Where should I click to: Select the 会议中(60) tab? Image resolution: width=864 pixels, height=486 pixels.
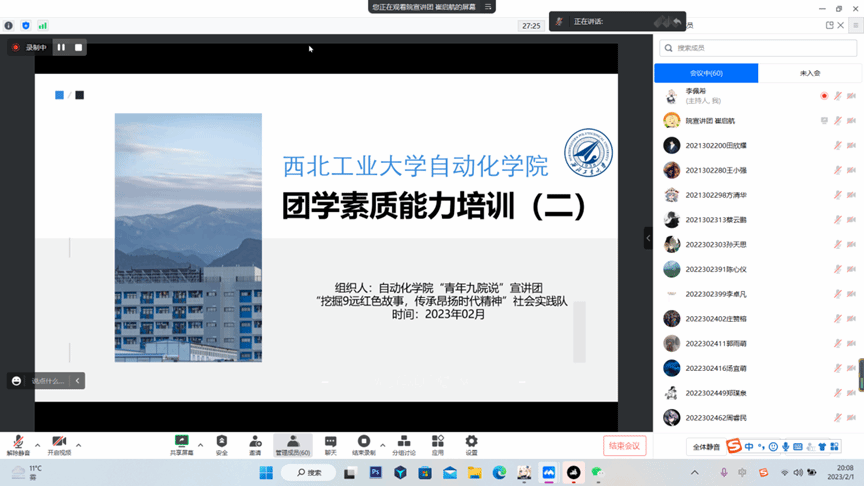click(x=706, y=73)
